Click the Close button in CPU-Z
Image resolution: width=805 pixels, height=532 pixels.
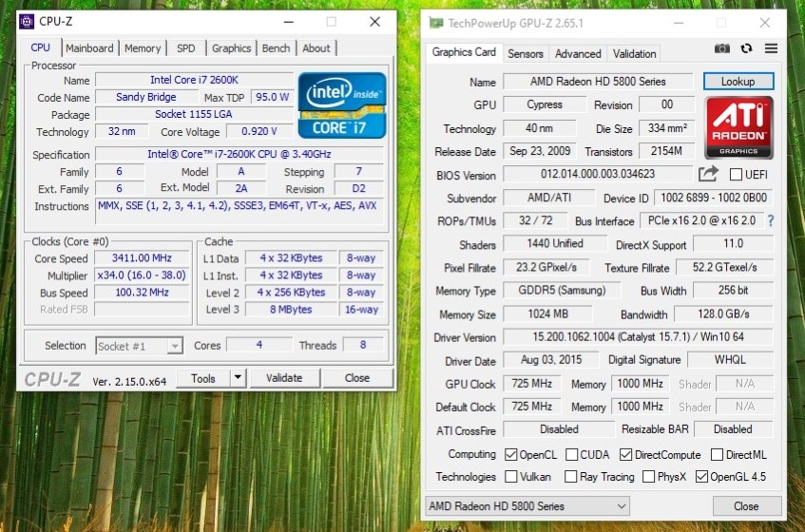click(357, 378)
